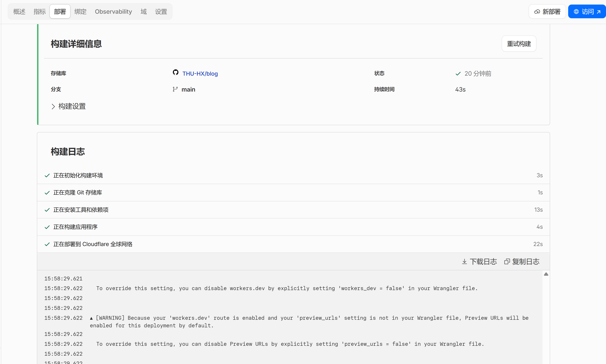Go to the Observability tab
The width and height of the screenshot is (606, 364).
[113, 12]
